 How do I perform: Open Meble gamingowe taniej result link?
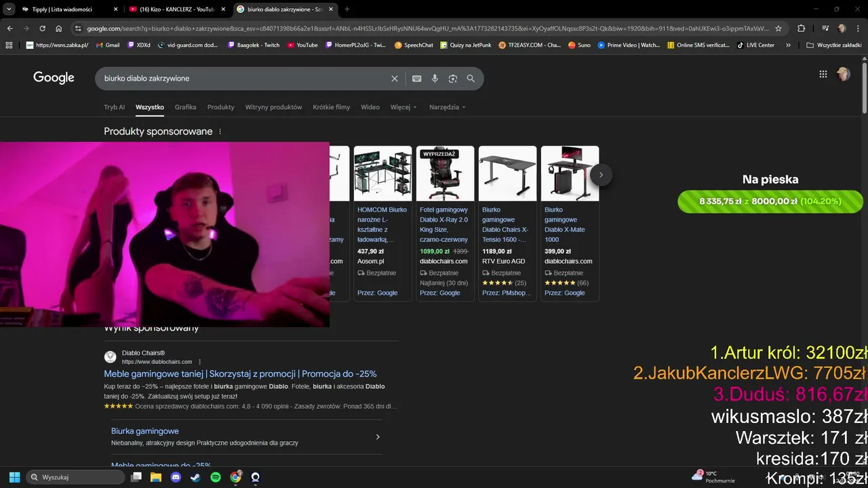(240, 373)
